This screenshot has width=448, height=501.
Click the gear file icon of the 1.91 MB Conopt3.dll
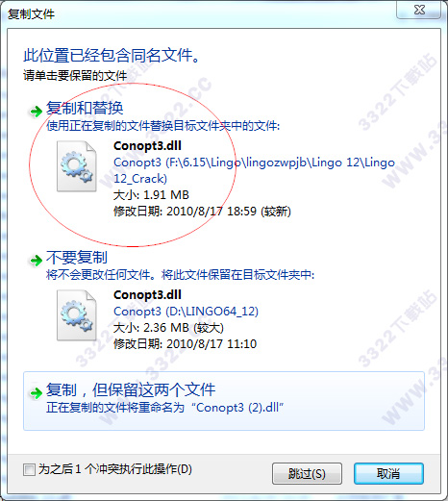tap(77, 166)
